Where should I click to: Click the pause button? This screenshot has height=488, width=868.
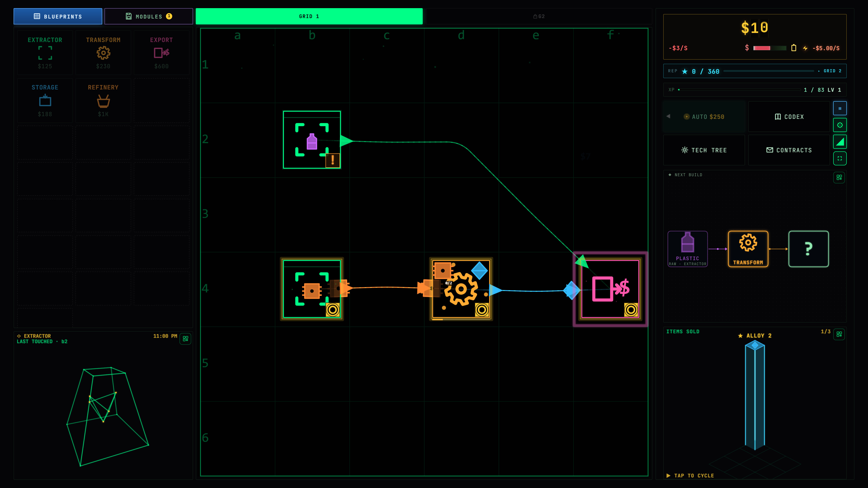click(840, 108)
